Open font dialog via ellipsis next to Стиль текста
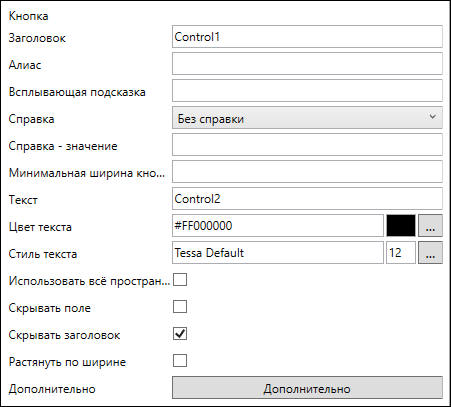451x407 pixels. (430, 253)
